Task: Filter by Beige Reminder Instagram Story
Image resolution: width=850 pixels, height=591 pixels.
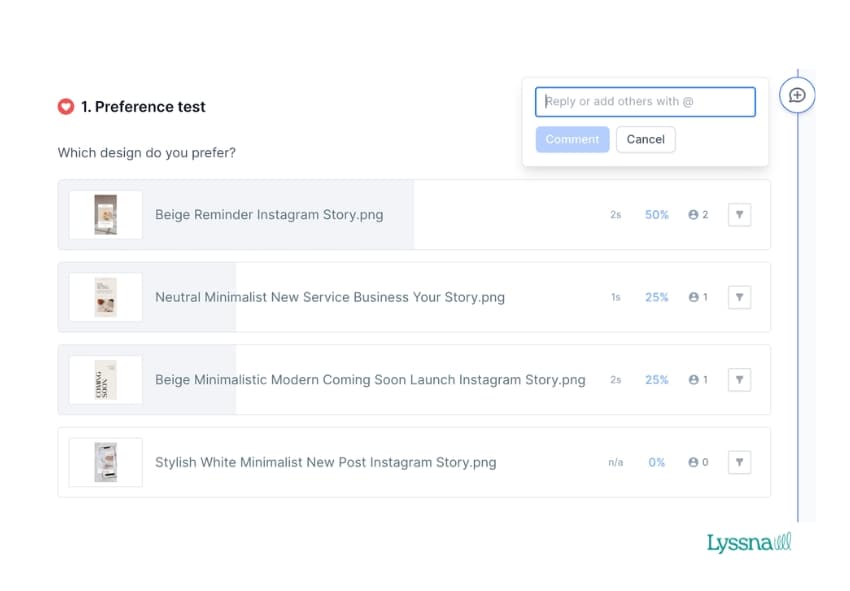Action: click(x=739, y=215)
